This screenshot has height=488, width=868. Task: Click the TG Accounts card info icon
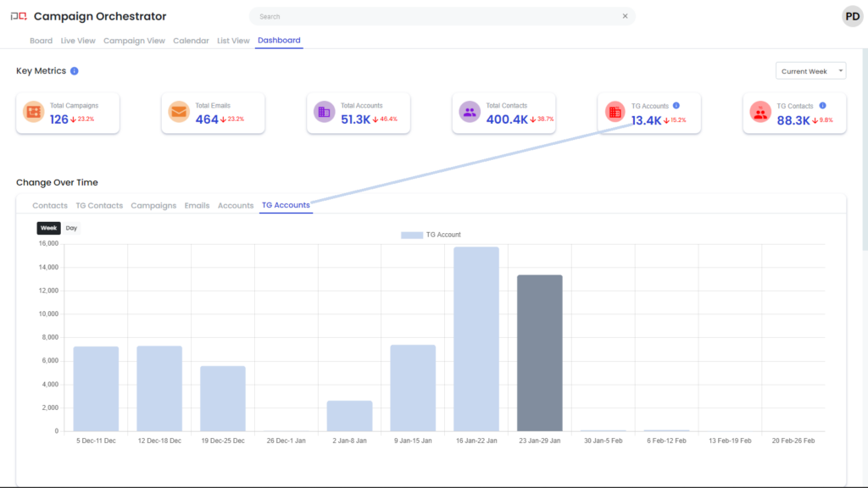676,106
